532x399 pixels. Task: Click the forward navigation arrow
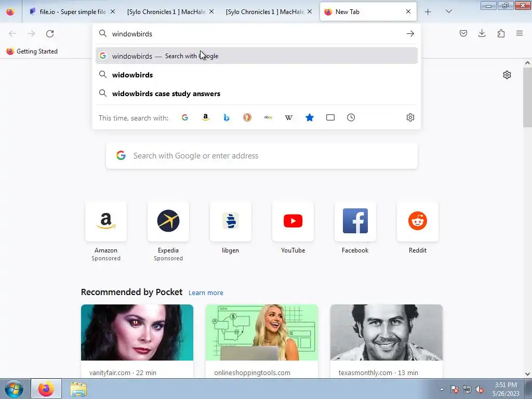point(31,34)
